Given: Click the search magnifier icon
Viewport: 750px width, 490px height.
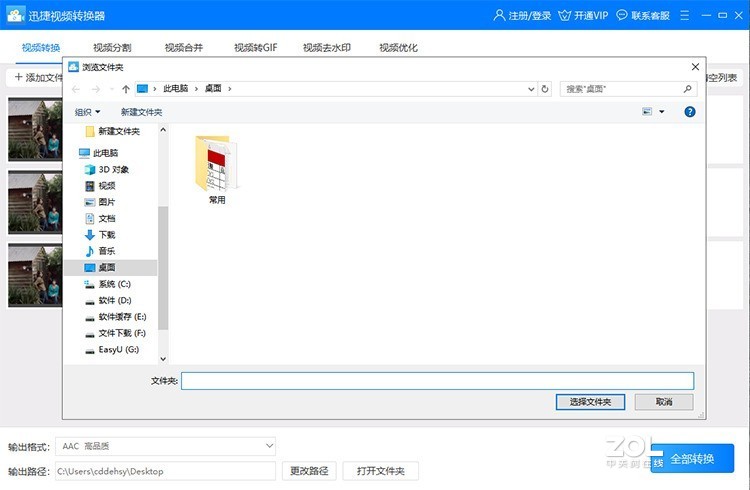Looking at the screenshot, I should tap(687, 89).
